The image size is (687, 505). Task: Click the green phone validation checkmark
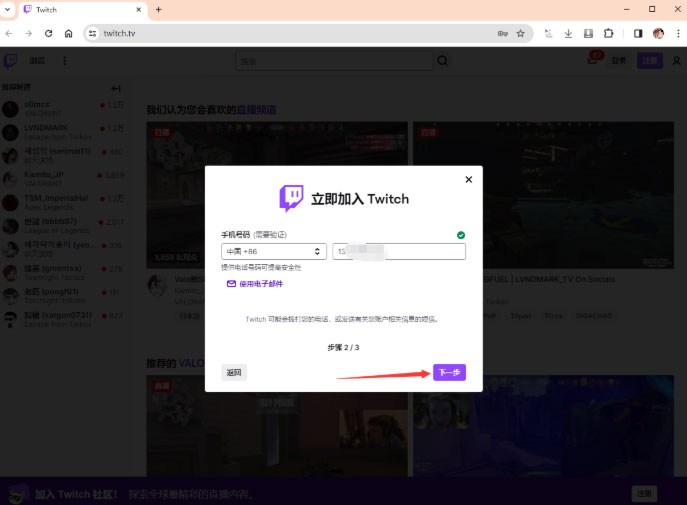[x=461, y=235]
